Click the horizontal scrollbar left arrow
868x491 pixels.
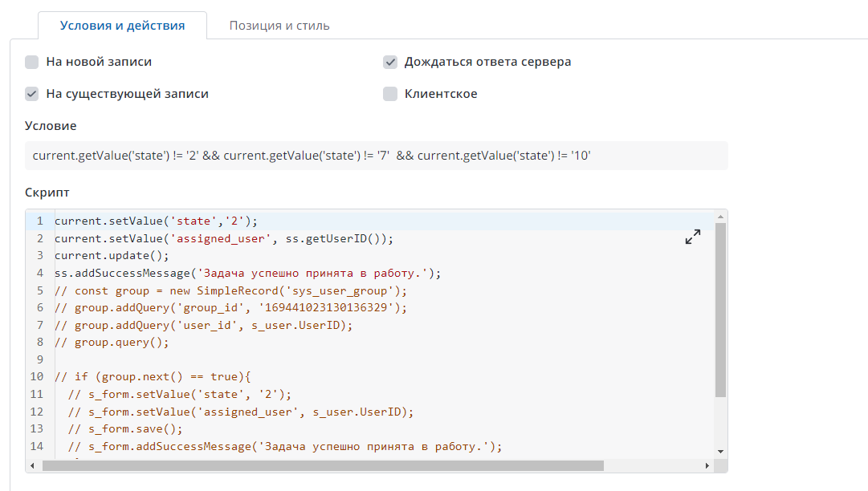(33, 465)
